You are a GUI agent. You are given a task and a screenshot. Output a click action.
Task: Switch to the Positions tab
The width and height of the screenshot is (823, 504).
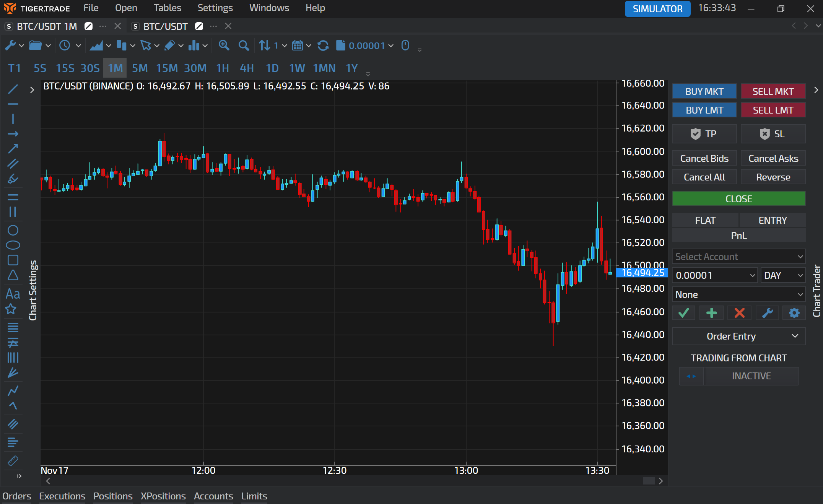click(113, 496)
